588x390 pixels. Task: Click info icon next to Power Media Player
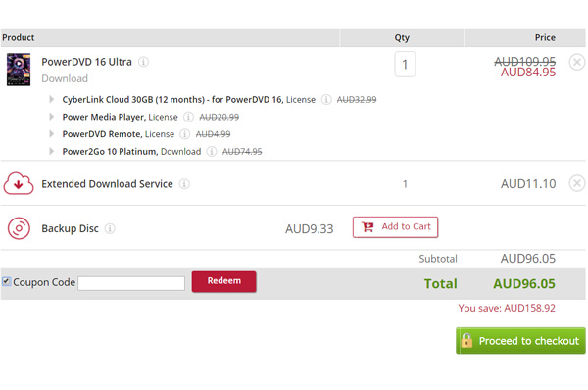click(188, 117)
